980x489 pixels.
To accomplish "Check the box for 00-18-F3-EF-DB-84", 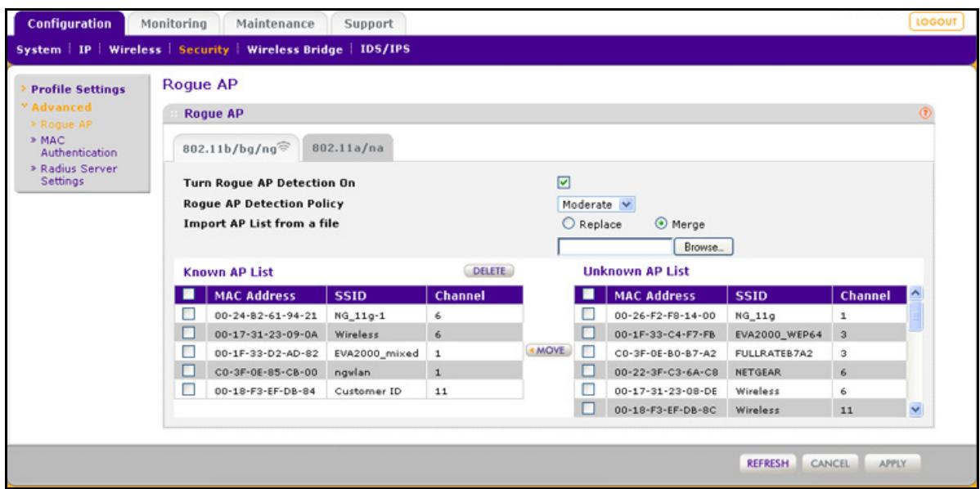I will [x=187, y=391].
